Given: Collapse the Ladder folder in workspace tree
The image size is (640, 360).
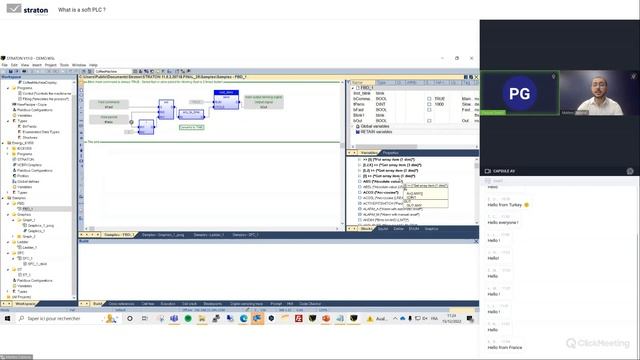Looking at the screenshot, I should click(8, 242).
